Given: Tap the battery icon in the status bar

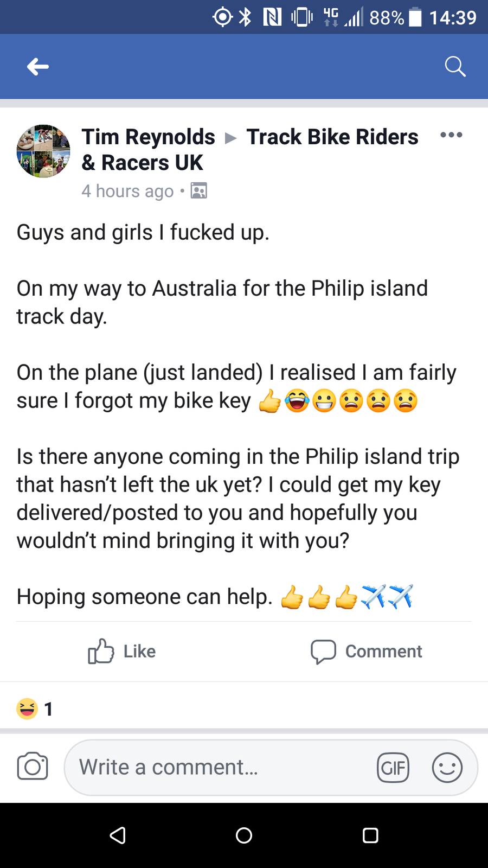Looking at the screenshot, I should (415, 17).
